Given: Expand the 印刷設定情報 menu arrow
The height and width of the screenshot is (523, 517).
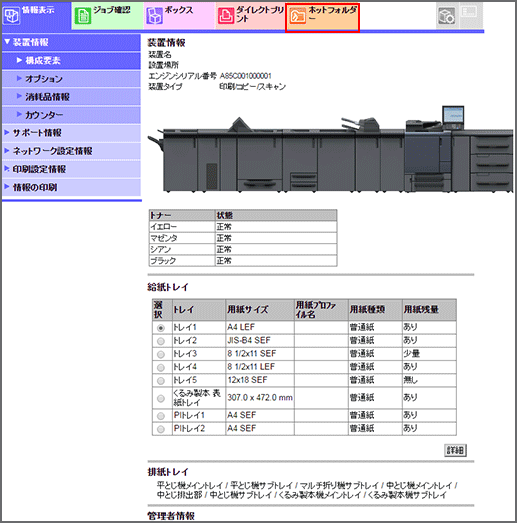Looking at the screenshot, I should click(7, 169).
